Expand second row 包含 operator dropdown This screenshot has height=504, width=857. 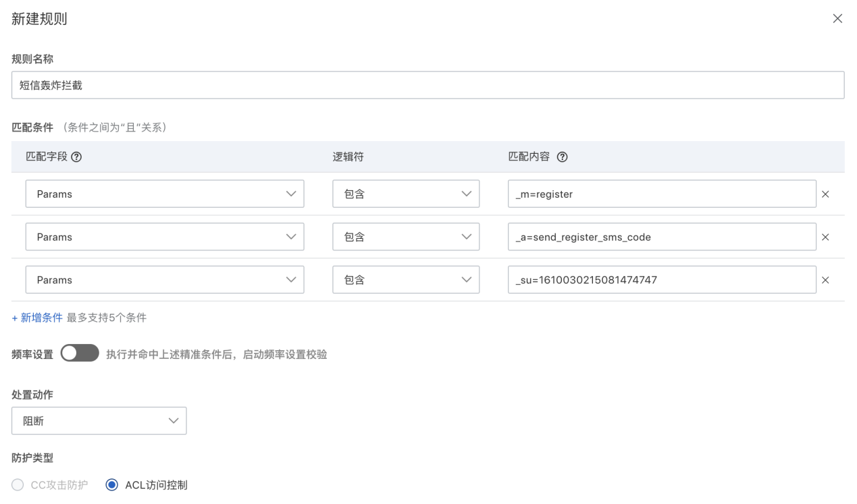406,237
